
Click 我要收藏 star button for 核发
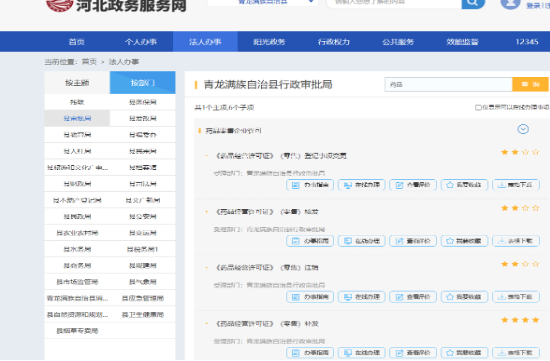click(x=464, y=241)
